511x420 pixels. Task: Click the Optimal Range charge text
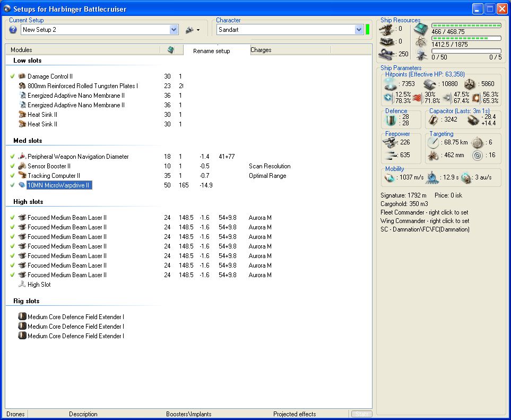[x=267, y=175]
